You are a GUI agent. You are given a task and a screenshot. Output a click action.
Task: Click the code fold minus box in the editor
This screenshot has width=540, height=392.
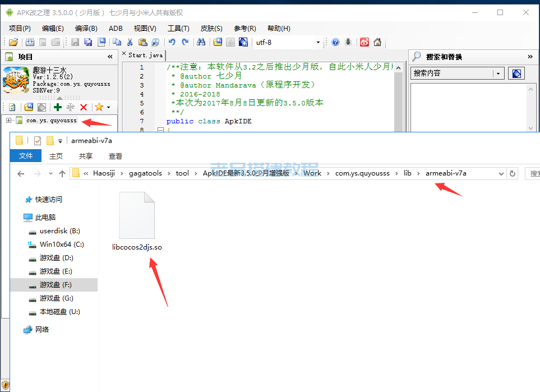point(160,130)
